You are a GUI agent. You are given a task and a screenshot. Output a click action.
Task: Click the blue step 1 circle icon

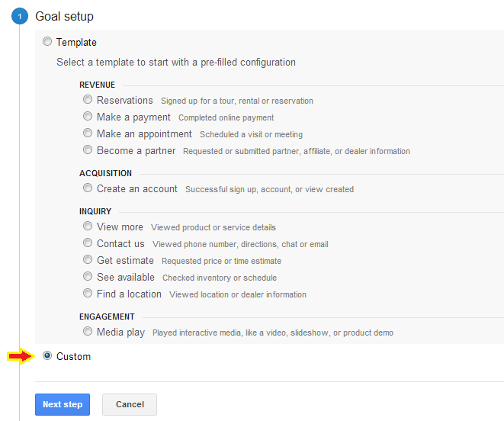pyautogui.click(x=20, y=16)
